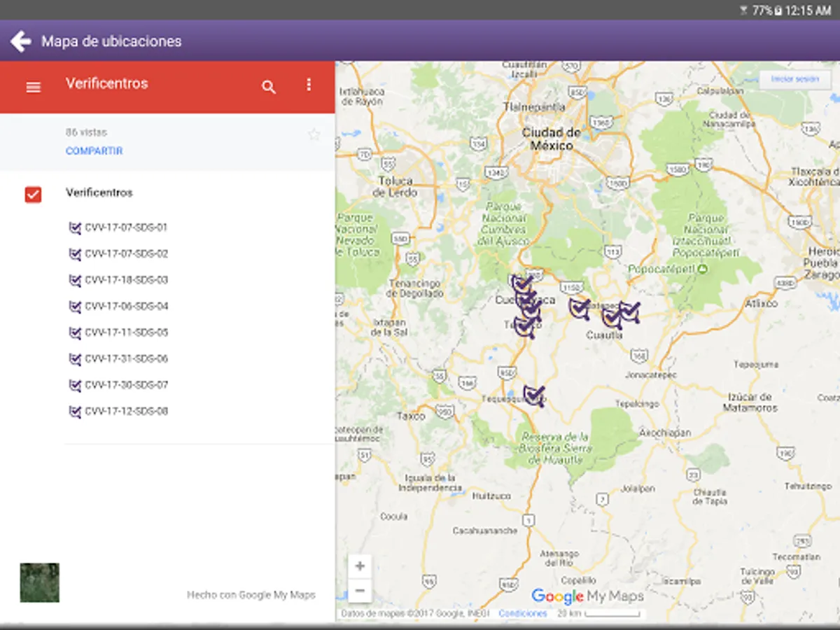Click the Verificentros title in red header
840x630 pixels.
pos(107,83)
